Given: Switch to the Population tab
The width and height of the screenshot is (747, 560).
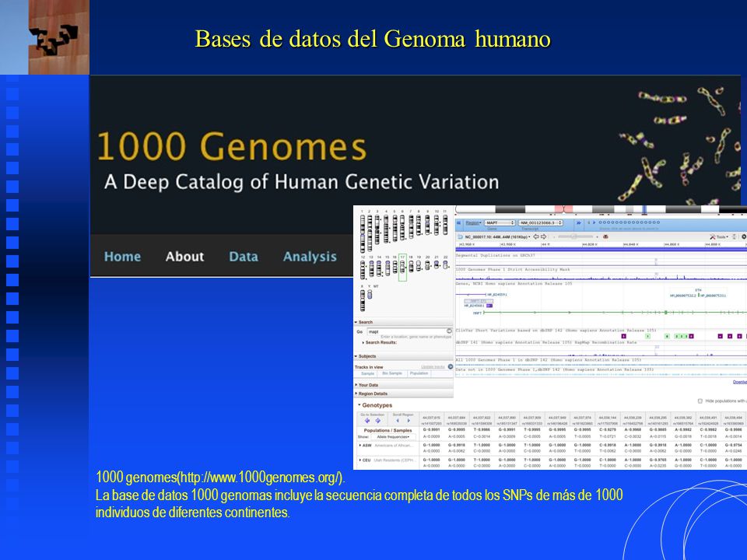Looking at the screenshot, I should 419,373.
